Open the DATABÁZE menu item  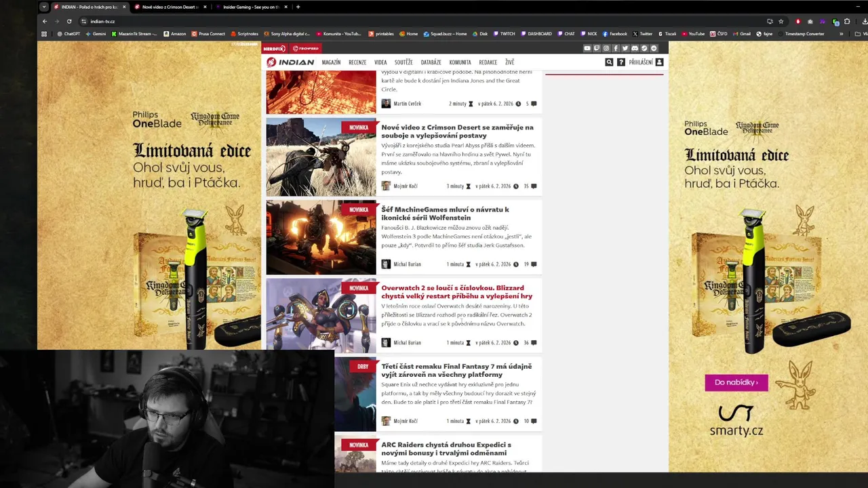(x=431, y=62)
